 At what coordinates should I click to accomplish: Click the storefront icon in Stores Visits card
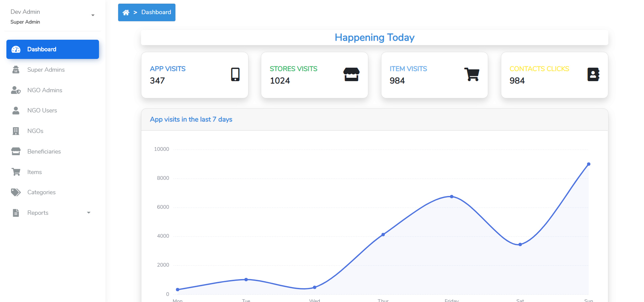click(351, 74)
